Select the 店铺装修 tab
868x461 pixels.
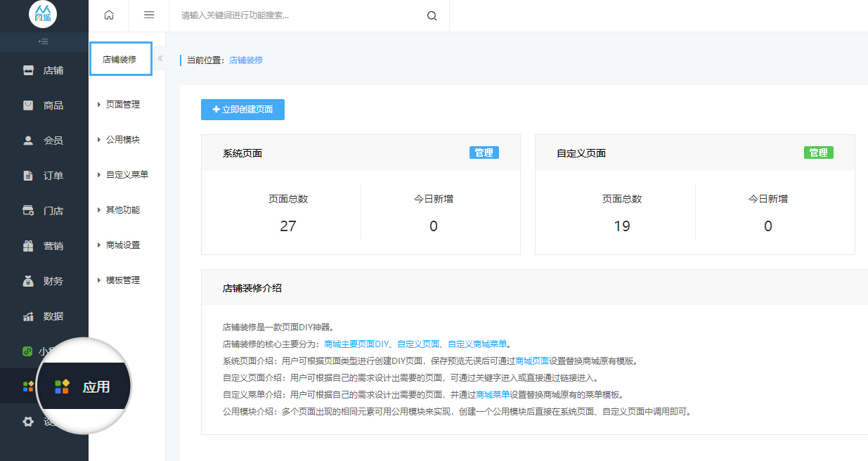point(120,60)
